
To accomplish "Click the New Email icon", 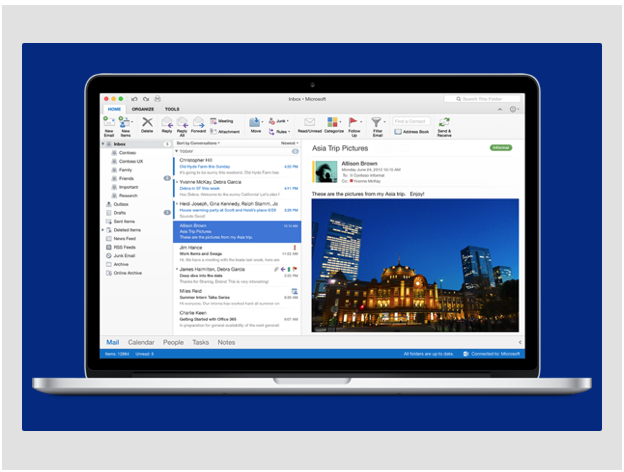I will tap(109, 122).
